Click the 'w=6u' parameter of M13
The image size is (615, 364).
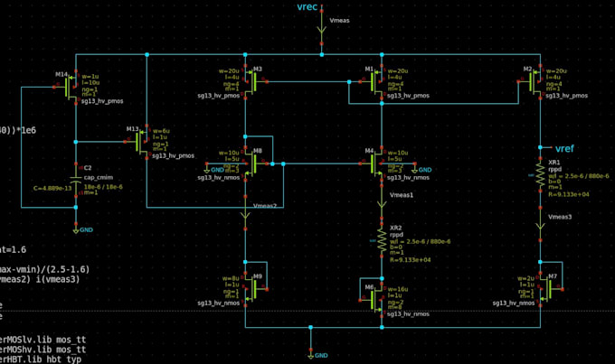coord(161,131)
